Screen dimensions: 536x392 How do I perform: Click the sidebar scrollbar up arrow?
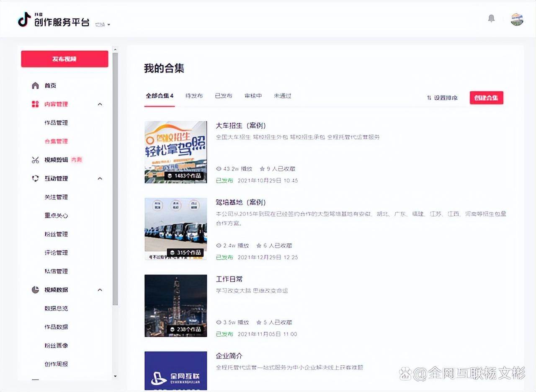pyautogui.click(x=116, y=49)
